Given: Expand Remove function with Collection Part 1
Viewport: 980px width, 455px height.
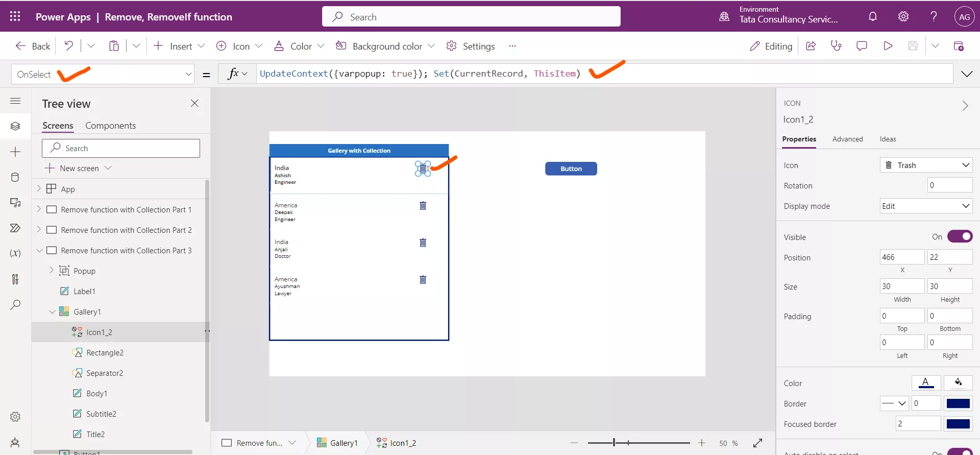Looking at the screenshot, I should (x=39, y=209).
